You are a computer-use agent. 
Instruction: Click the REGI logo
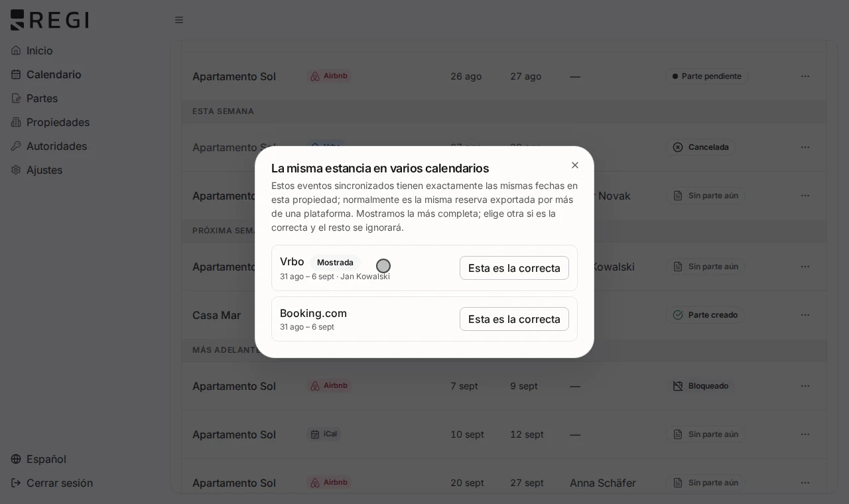[x=50, y=20]
